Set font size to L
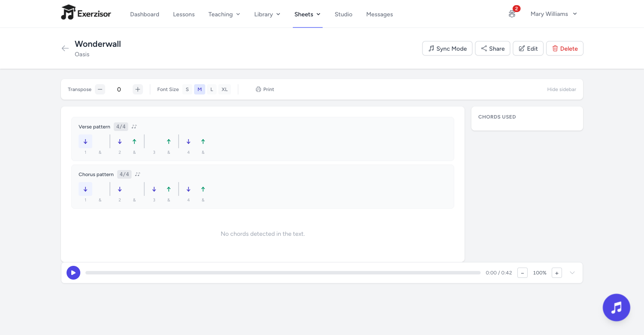The width and height of the screenshot is (644, 335). [x=212, y=89]
